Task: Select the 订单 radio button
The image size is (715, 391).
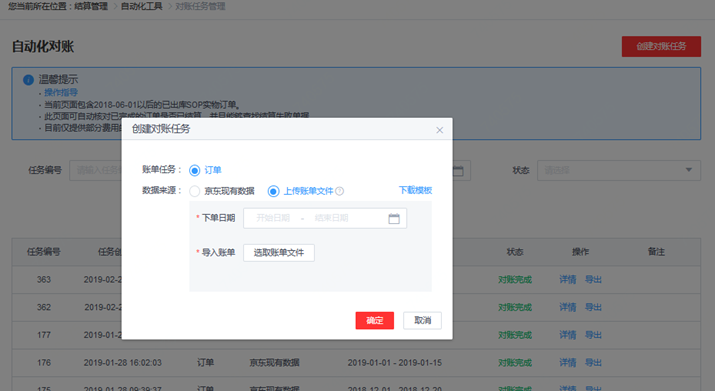Action: [195, 170]
